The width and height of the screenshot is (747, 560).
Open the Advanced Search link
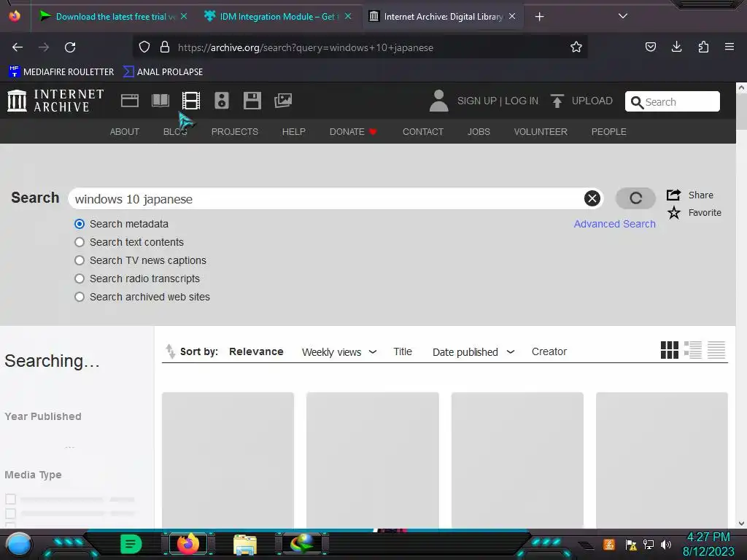point(614,224)
